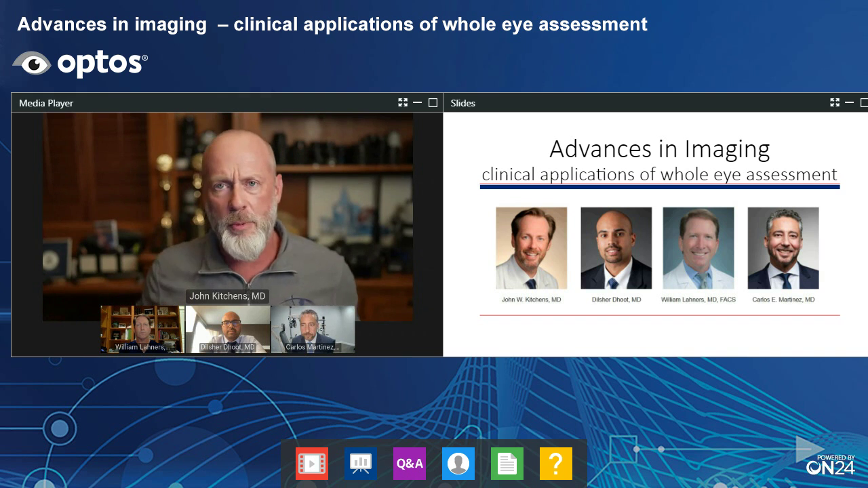Minimize the Slides panel
868x488 pixels.
coord(849,102)
